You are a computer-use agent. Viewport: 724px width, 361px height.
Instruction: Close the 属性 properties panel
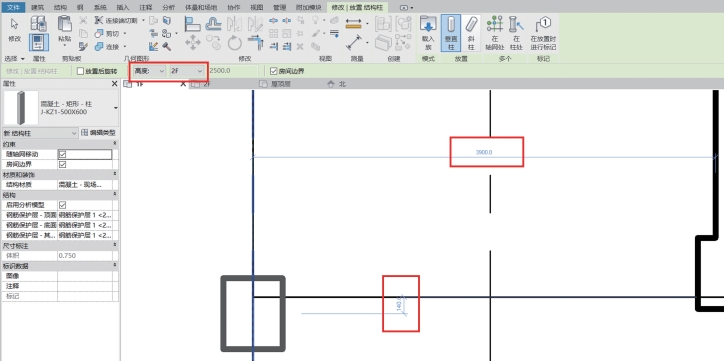[x=115, y=84]
